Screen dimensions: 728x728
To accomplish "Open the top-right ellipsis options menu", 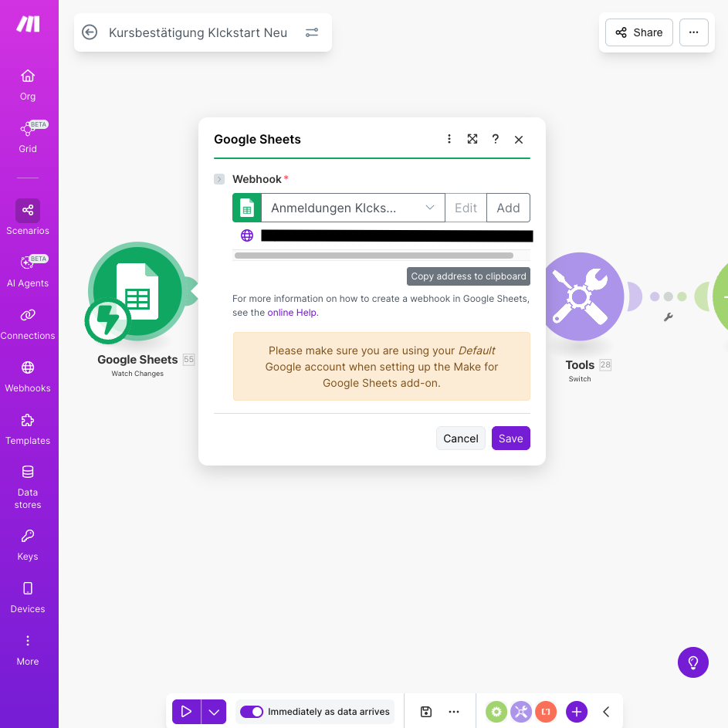I will coord(693,32).
